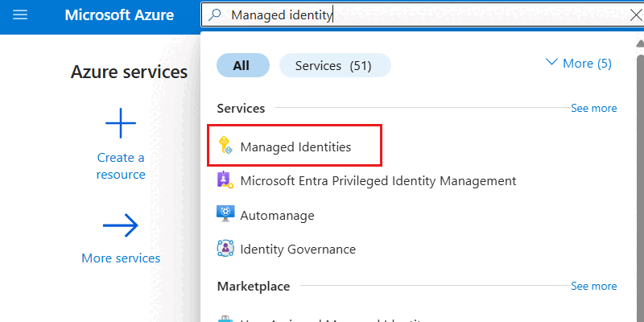Click the Privileged Identity Management icon
The image size is (644, 322).
(225, 180)
